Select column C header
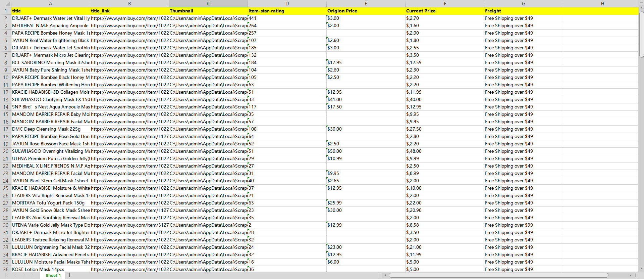This screenshot has height=279, width=644. [208, 4]
